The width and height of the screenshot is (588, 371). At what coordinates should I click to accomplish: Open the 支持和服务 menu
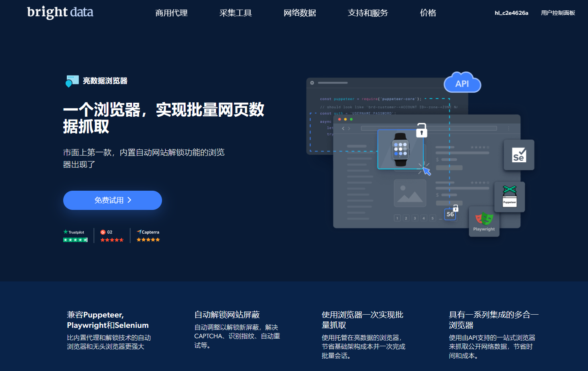(368, 13)
